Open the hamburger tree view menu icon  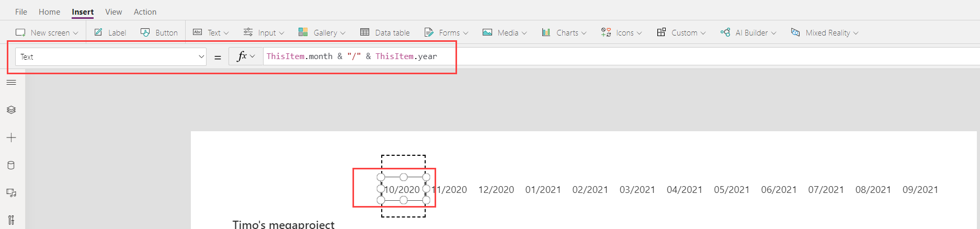click(x=12, y=83)
